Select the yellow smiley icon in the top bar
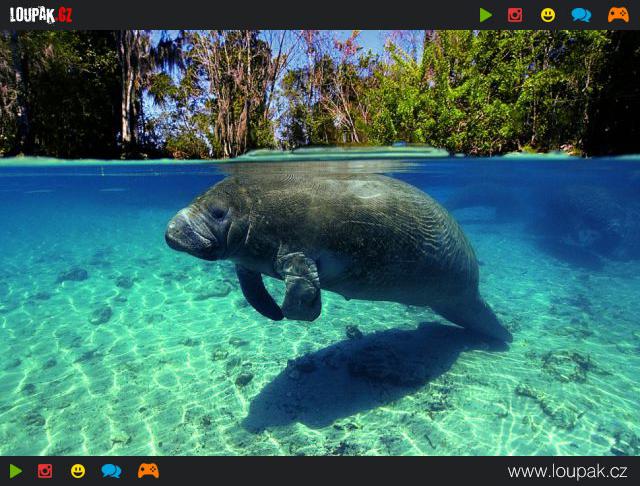 [x=548, y=15]
